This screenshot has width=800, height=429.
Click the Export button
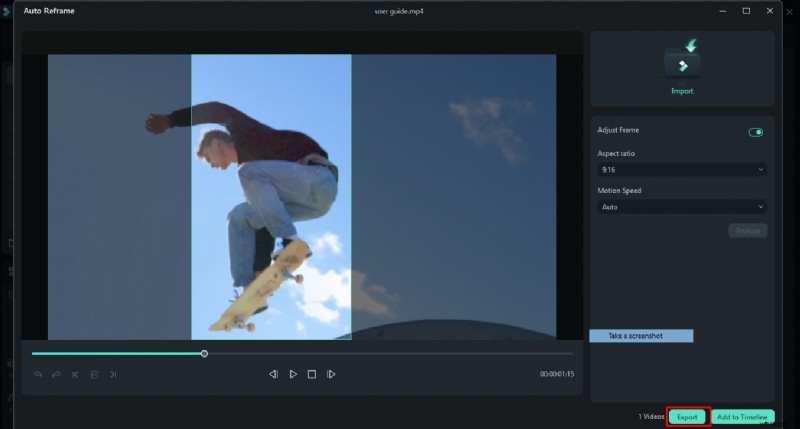click(x=687, y=417)
